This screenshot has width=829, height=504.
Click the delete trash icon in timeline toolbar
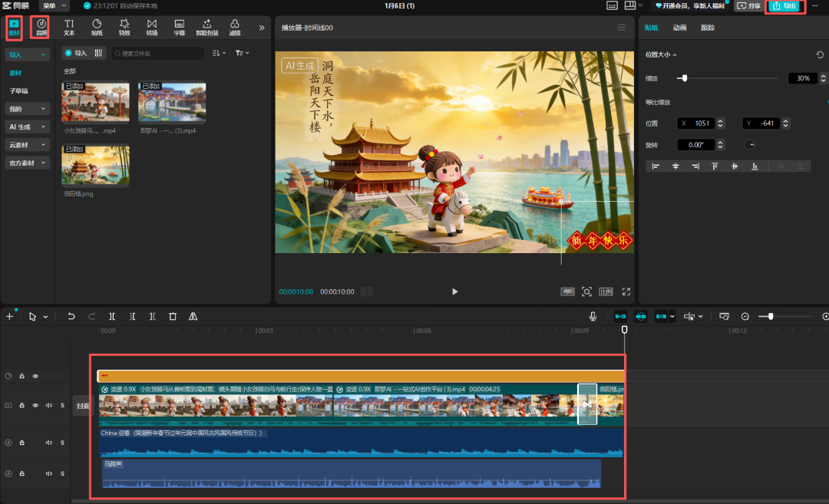(173, 316)
